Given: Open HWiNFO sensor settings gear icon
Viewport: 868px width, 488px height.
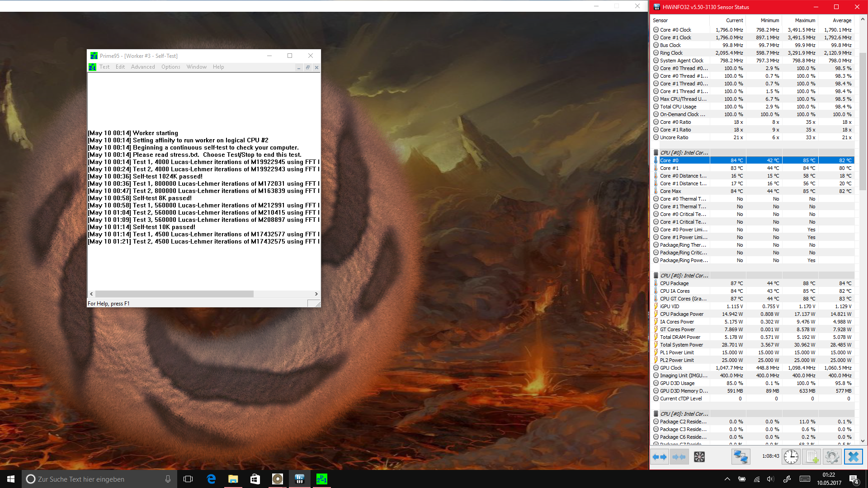Looking at the screenshot, I should click(832, 457).
